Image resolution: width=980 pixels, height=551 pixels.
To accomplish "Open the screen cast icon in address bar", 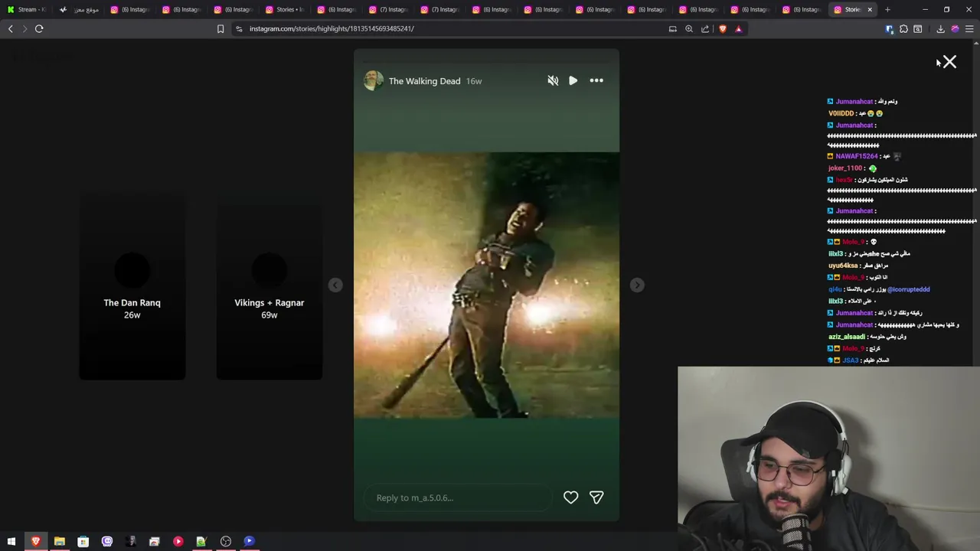I will [x=673, y=29].
